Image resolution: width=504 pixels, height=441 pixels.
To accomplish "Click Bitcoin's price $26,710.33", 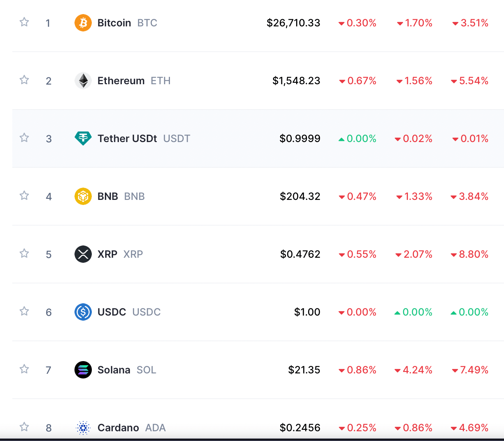I will [x=293, y=23].
